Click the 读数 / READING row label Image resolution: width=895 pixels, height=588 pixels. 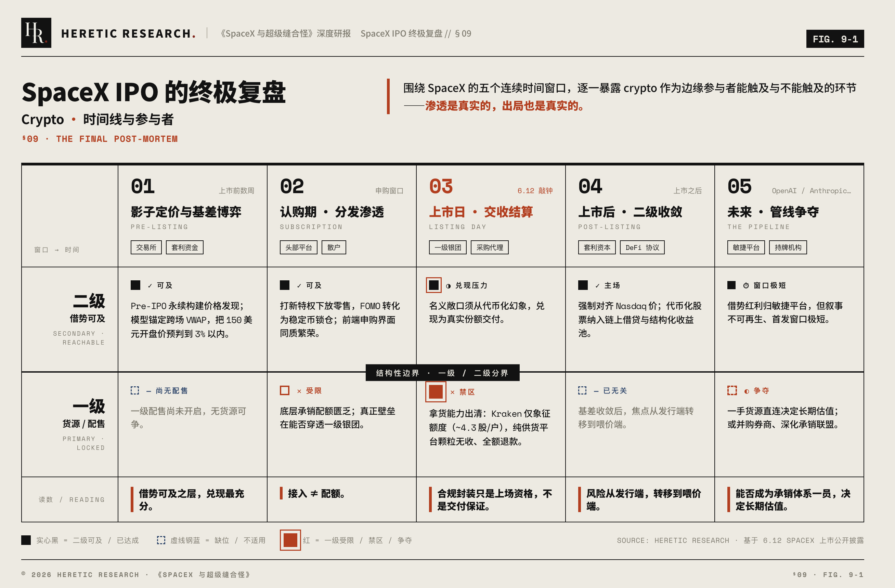point(72,499)
